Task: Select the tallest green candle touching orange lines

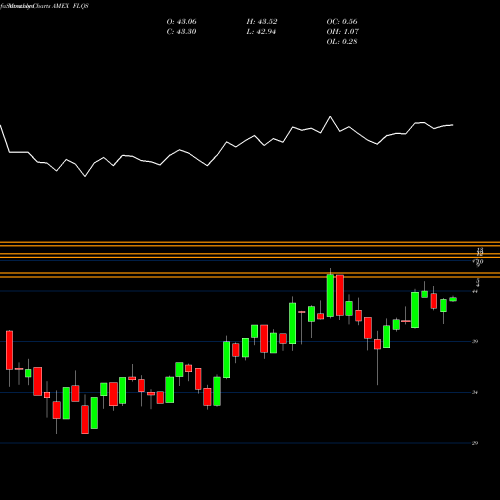Action: point(330,295)
